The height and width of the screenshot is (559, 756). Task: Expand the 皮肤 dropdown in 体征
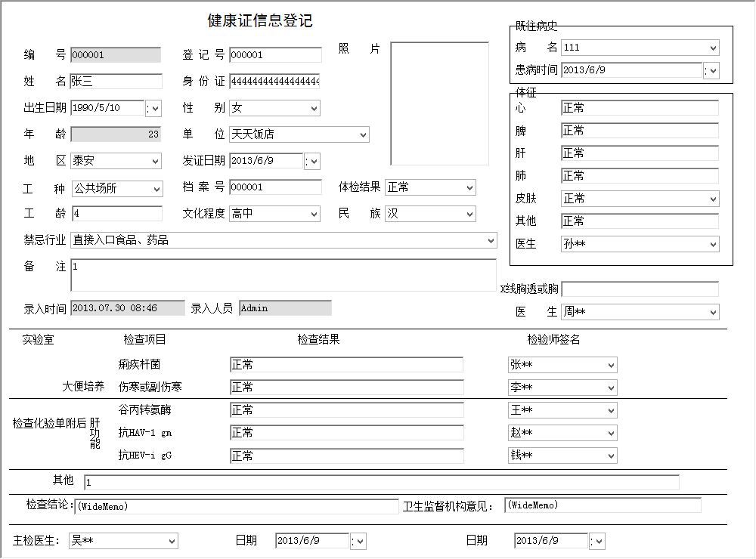(x=713, y=199)
